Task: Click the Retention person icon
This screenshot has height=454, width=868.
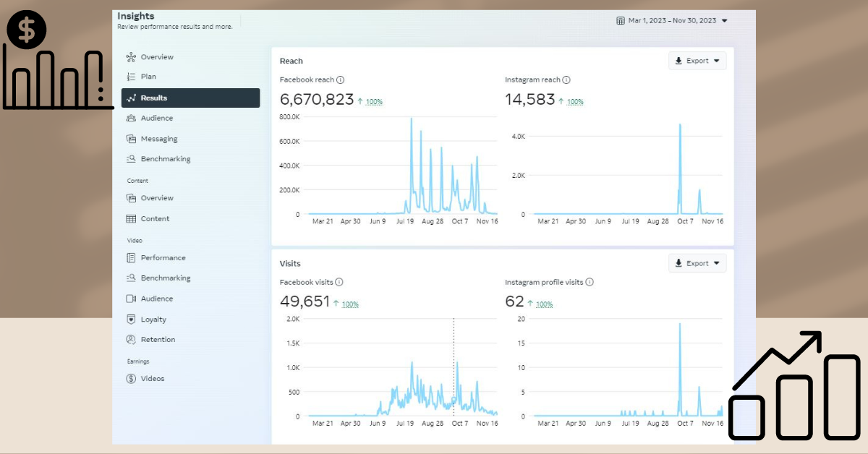Action: [x=131, y=340]
